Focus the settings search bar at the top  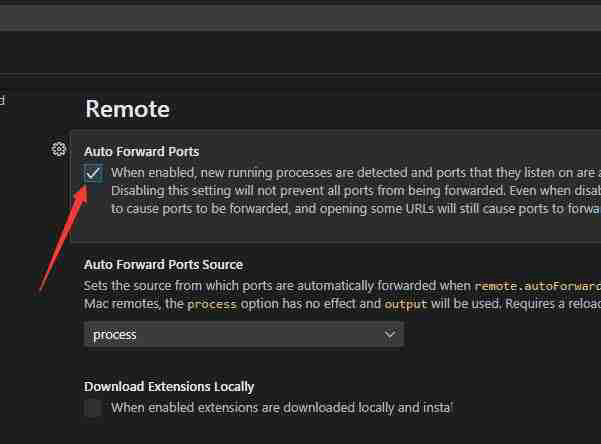click(300, 18)
